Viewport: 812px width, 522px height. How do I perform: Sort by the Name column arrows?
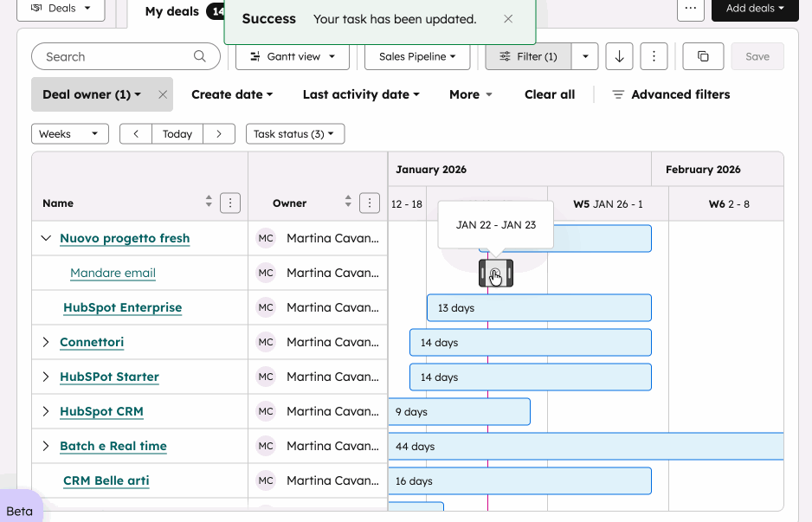209,202
